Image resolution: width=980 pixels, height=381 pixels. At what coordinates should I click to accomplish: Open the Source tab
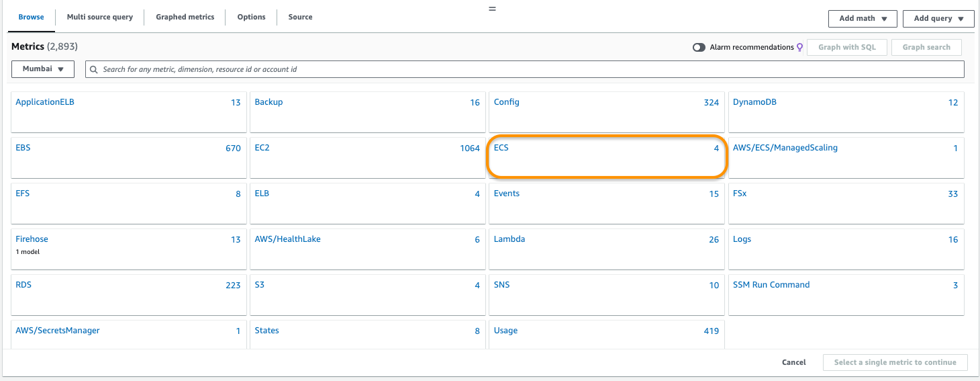click(301, 17)
